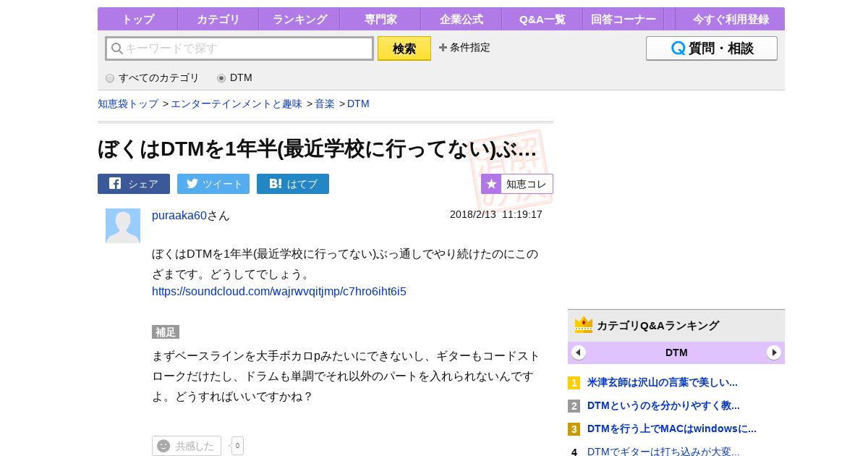The image size is (868, 456).
Task: Open エンターテインメントと趣味 breadcrumb link
Action: pyautogui.click(x=237, y=104)
